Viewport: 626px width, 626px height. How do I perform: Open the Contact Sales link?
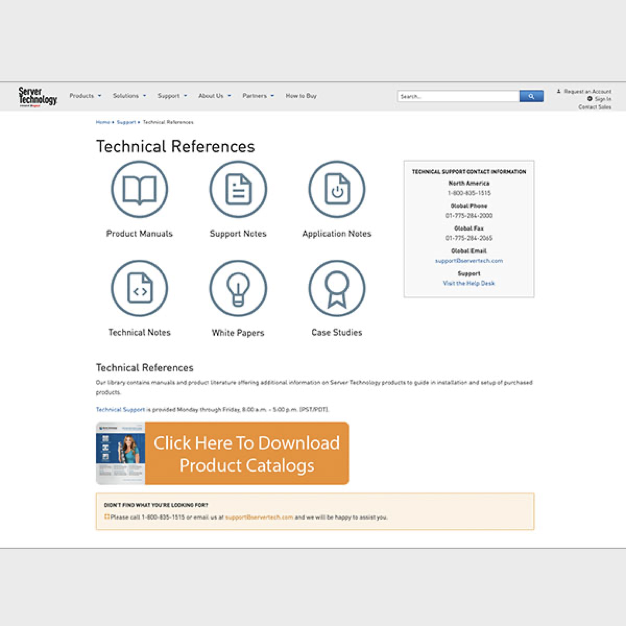click(594, 107)
